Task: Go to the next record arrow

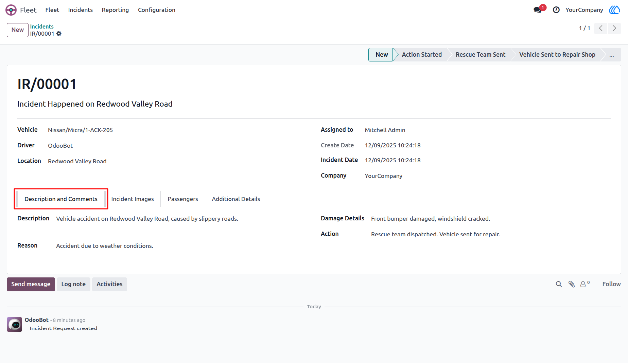Action: 614,28
